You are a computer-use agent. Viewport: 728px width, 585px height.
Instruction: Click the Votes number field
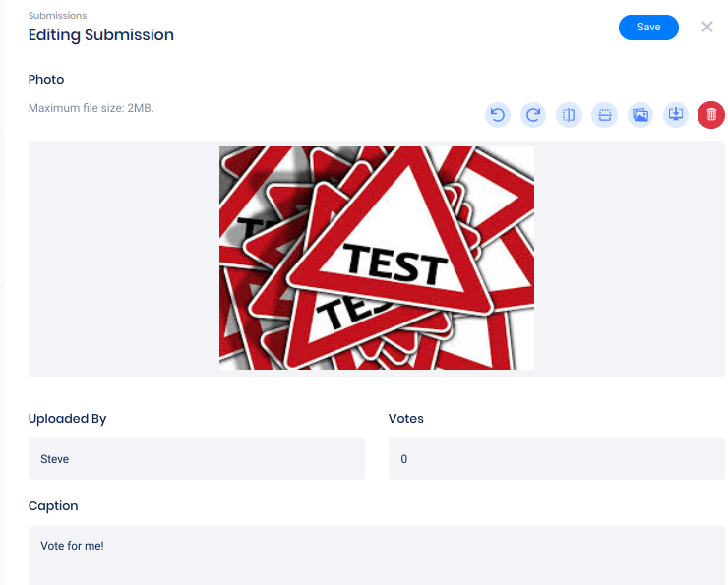tap(556, 459)
